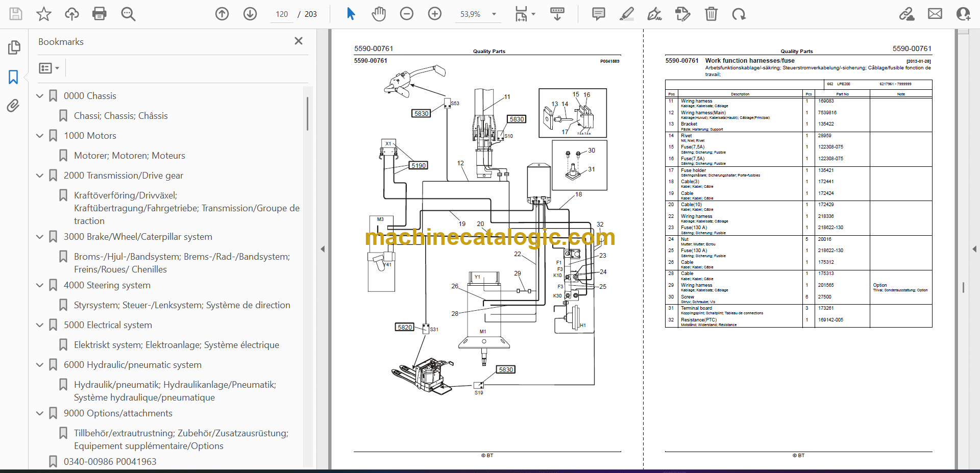Add a sticky note comment
The image size is (980, 473).
pyautogui.click(x=599, y=14)
